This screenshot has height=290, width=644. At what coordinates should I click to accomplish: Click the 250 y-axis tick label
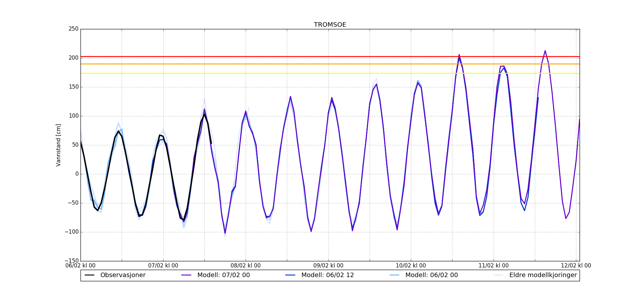click(x=73, y=29)
